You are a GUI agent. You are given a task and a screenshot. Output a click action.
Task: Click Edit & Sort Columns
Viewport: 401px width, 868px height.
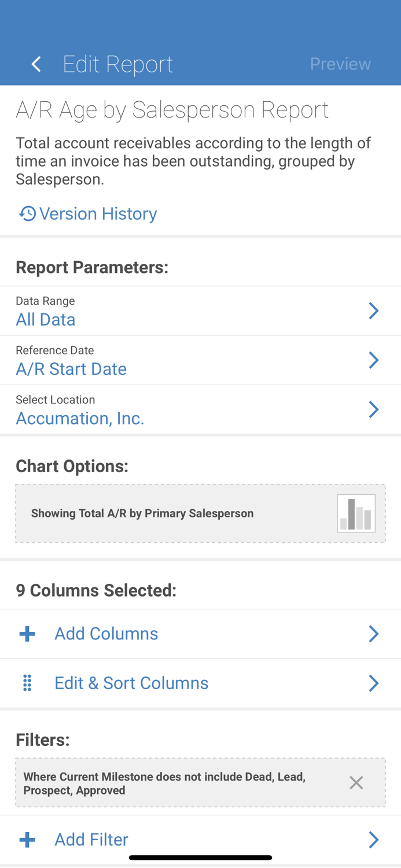point(131,683)
